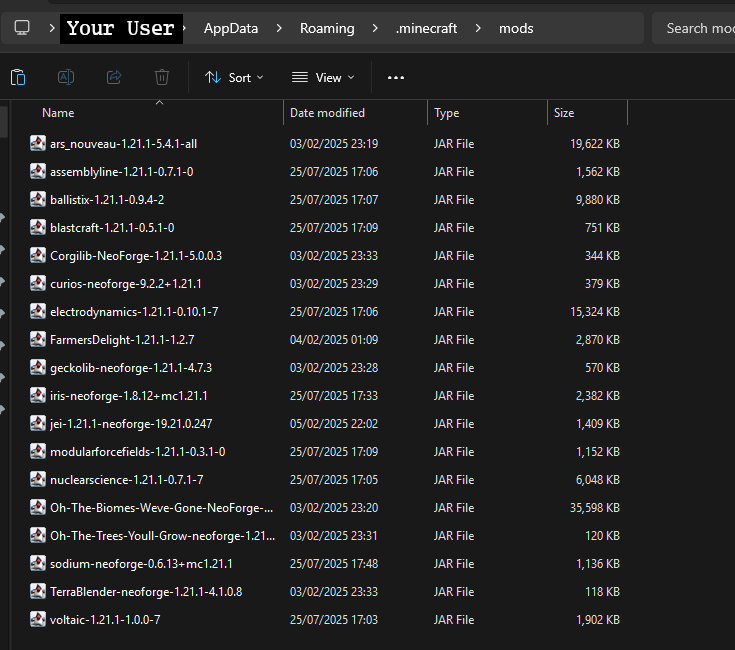Click the jar icon of iris-neoforge file

pos(38,396)
